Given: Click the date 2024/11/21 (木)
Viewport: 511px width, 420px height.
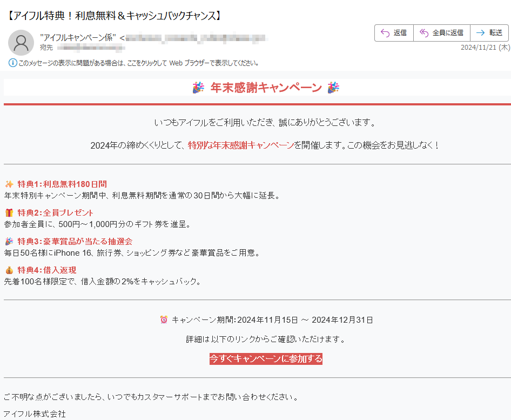Looking at the screenshot, I should tap(485, 48).
